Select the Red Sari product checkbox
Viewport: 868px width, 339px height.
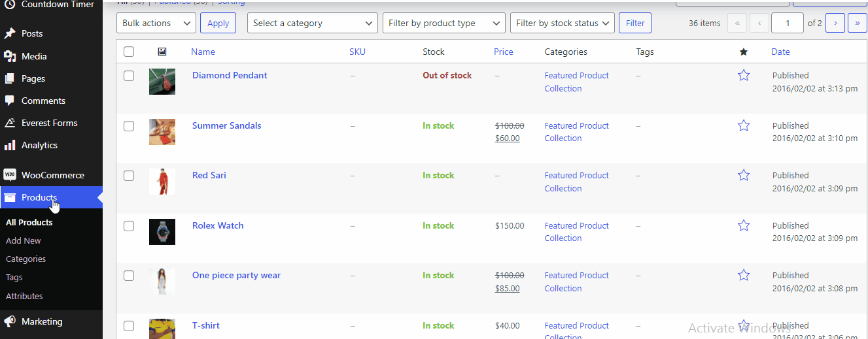(x=129, y=176)
